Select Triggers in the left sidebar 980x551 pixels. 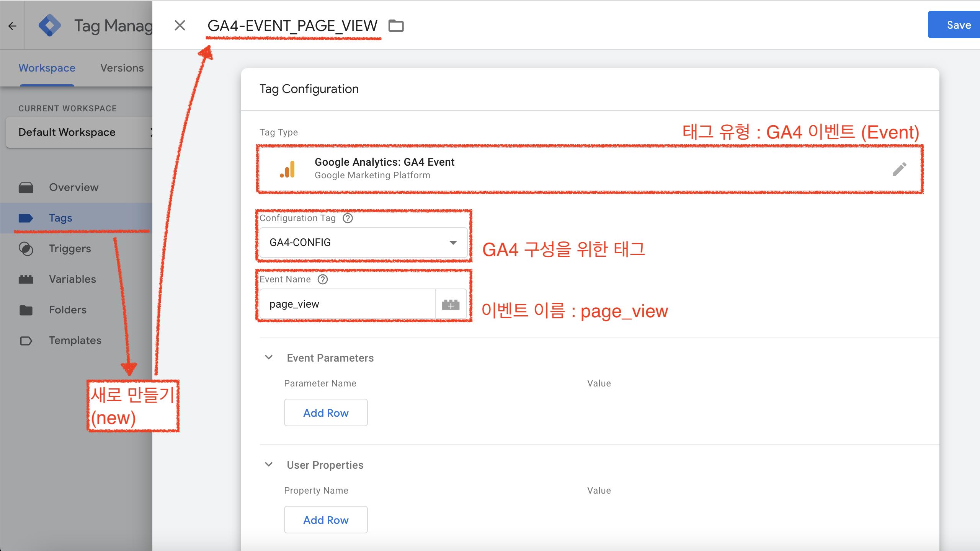[x=70, y=248]
